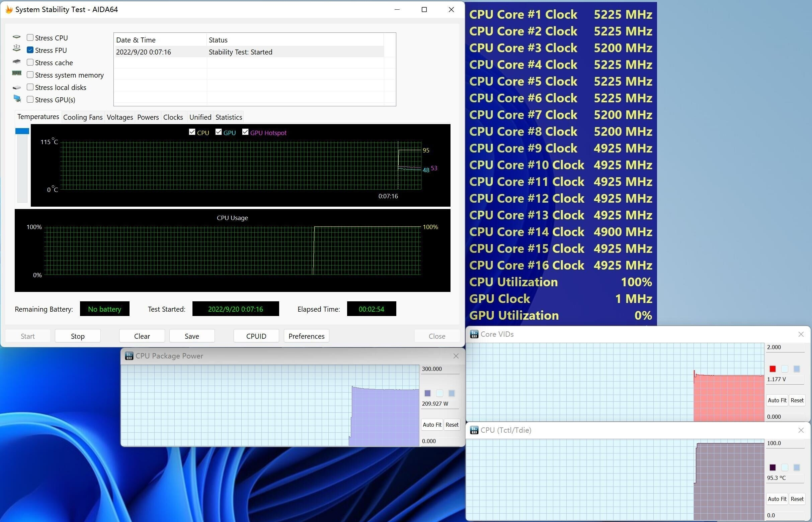Click Reset in CPU Package Power
Viewport: 812px width, 522px height.
(x=452, y=425)
